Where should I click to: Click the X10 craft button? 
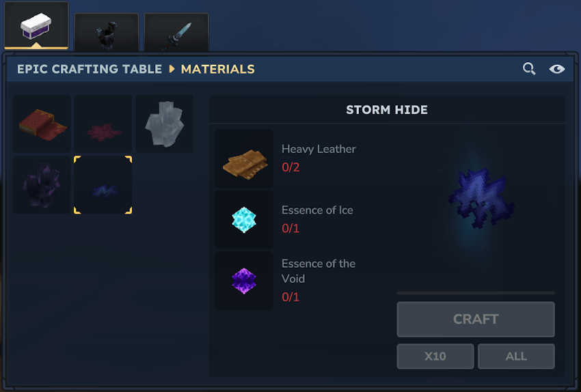435,356
